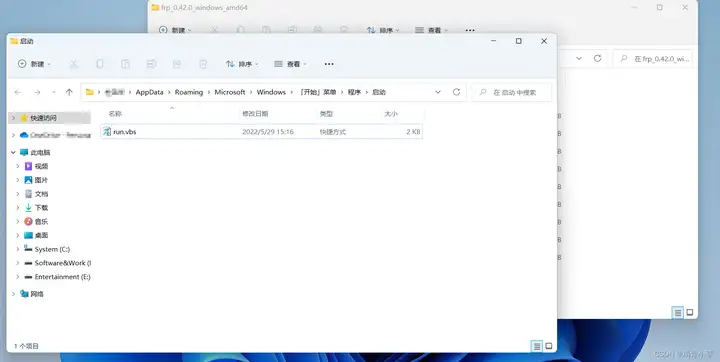Click the Delete trash icon in toolbar

(x=203, y=64)
